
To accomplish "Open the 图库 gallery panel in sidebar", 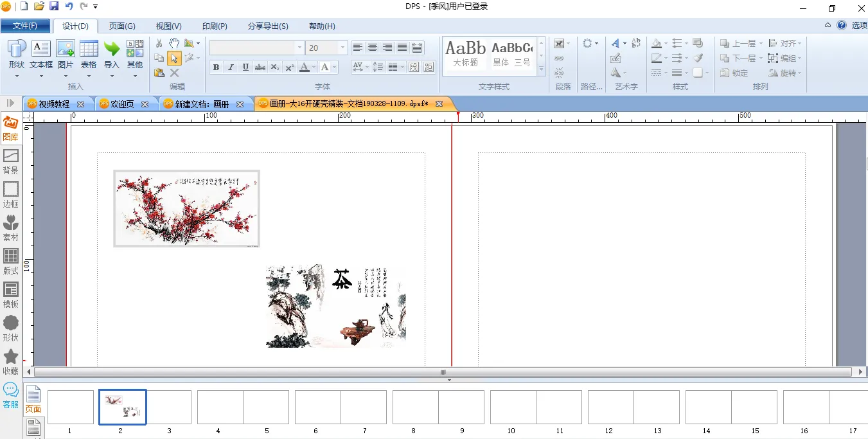I will click(x=11, y=127).
